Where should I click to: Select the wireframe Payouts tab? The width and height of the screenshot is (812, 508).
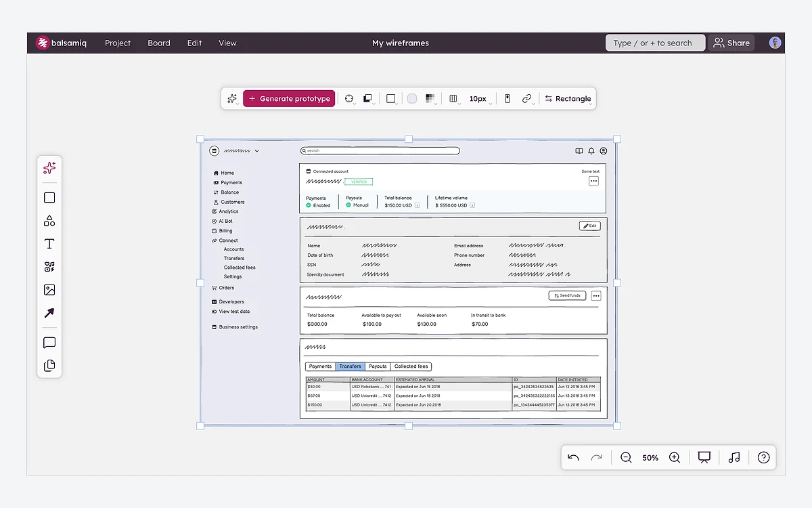coord(378,366)
